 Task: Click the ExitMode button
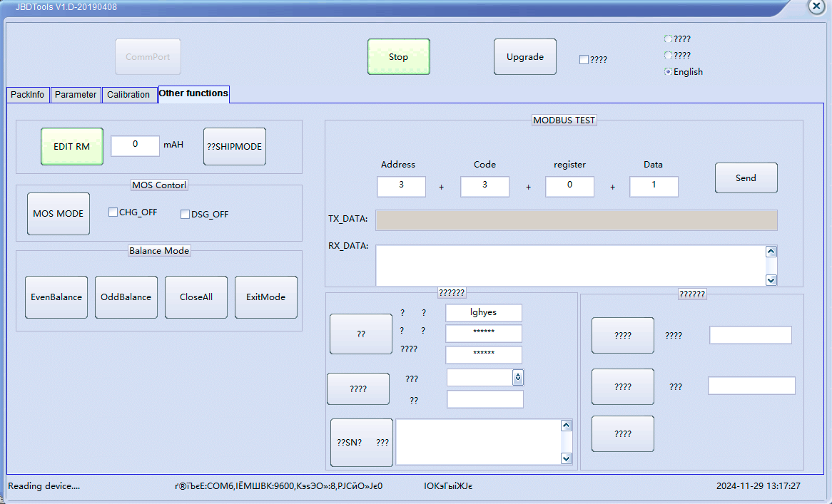tap(266, 297)
